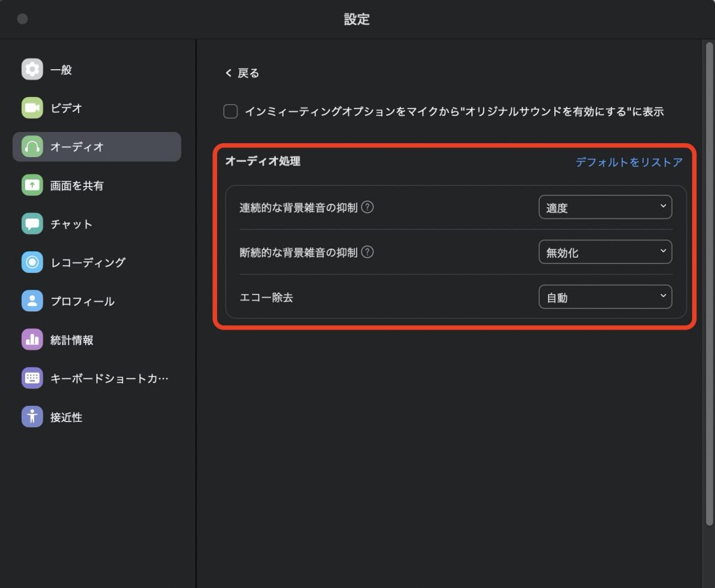Screen dimensions: 715x588
Task: Open the Statistics (統計情報) chart icon
Action: tap(32, 340)
